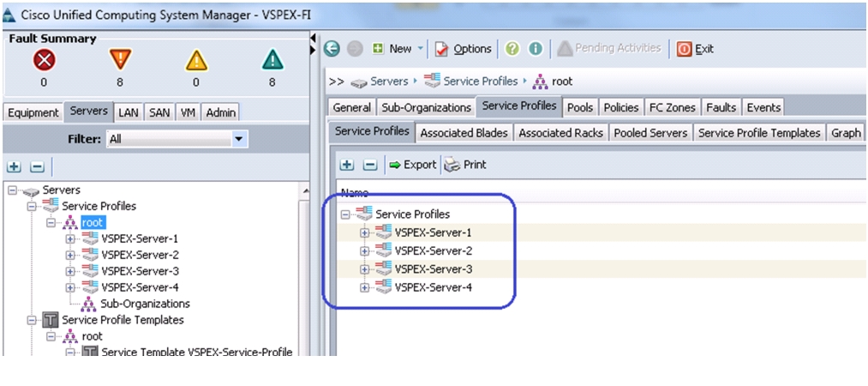
Task: Open the FC Zones tab
Action: coord(672,107)
